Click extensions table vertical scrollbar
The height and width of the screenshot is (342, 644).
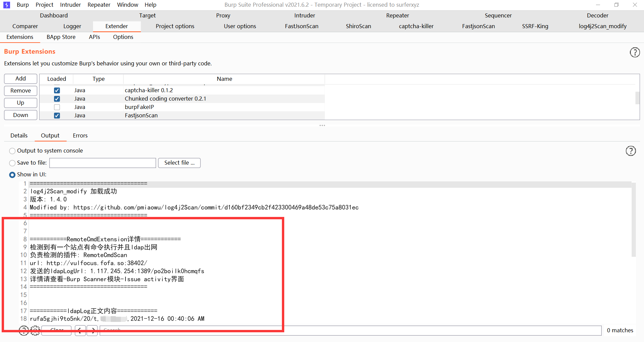637,98
